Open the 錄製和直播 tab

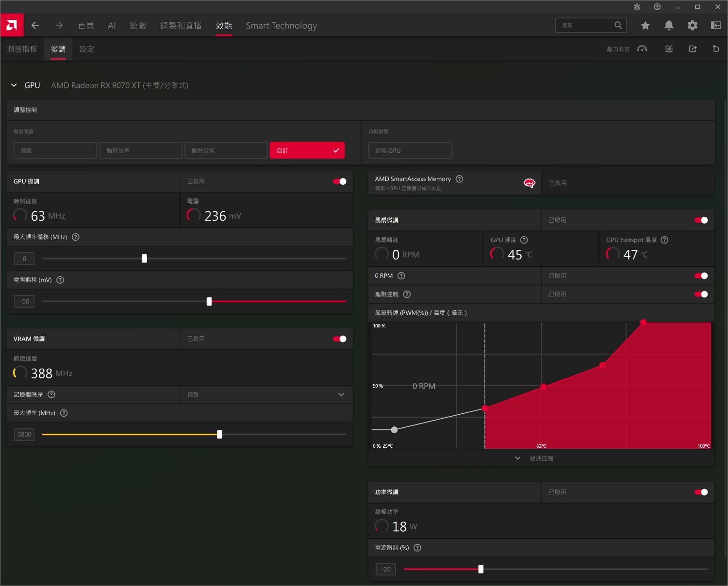tap(181, 25)
